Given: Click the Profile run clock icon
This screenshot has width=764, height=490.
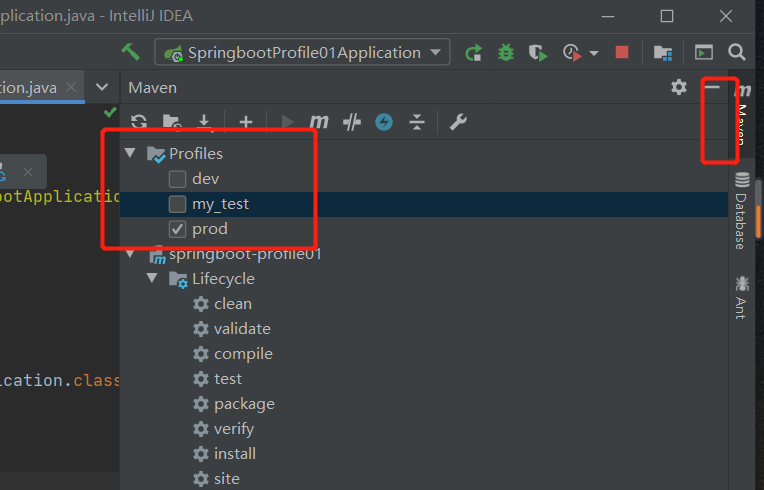Looking at the screenshot, I should (572, 52).
